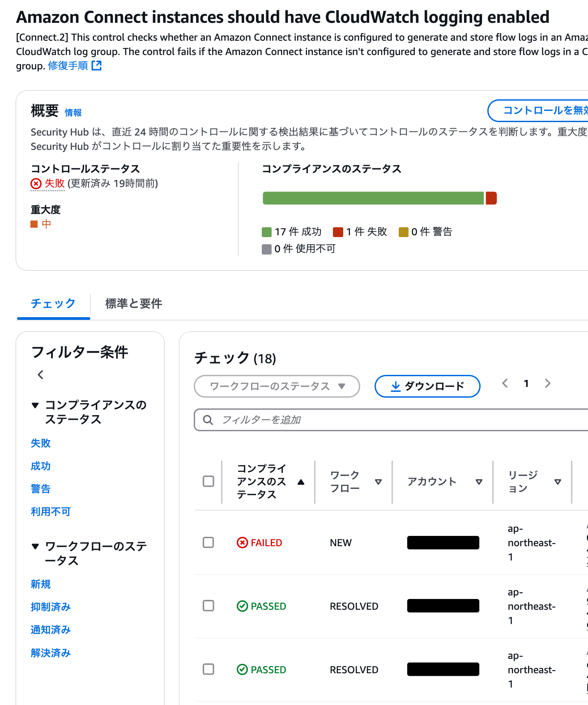Filter by 成功 compliance status

[41, 466]
